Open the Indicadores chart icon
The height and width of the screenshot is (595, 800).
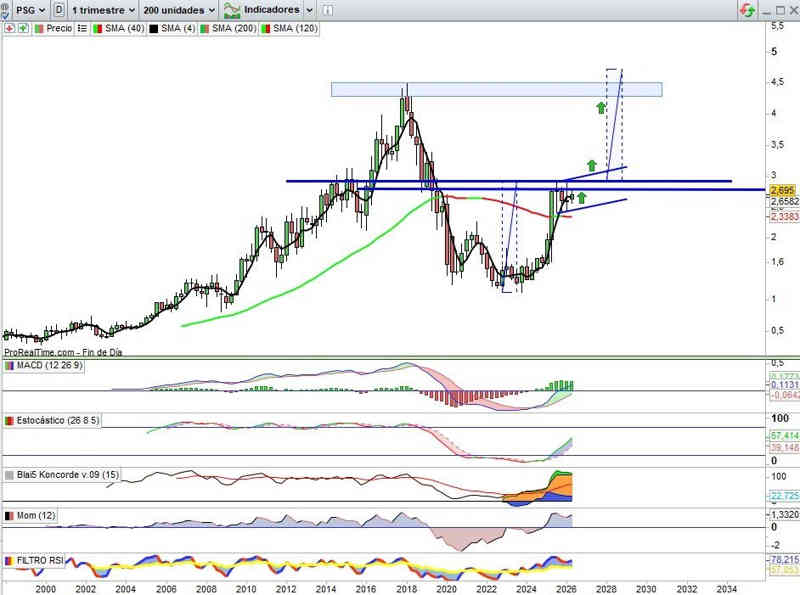click(x=232, y=10)
